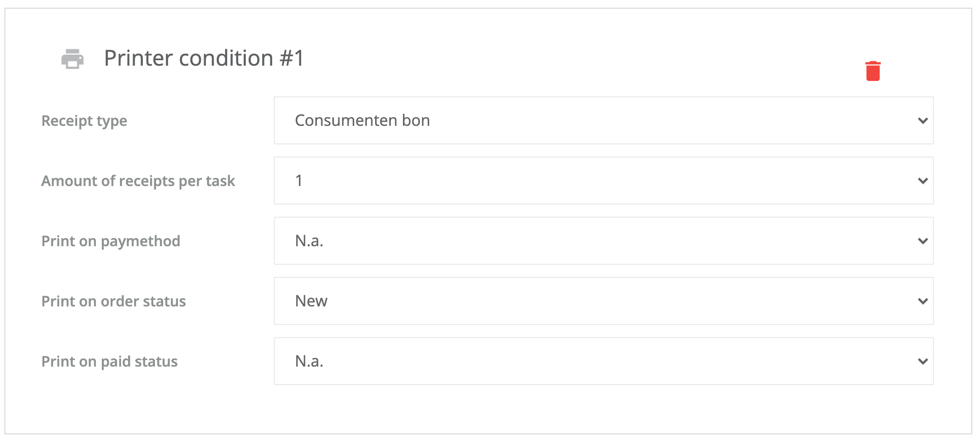Click the Amount of receipts per task label
The image size is (980, 441).
tap(138, 181)
